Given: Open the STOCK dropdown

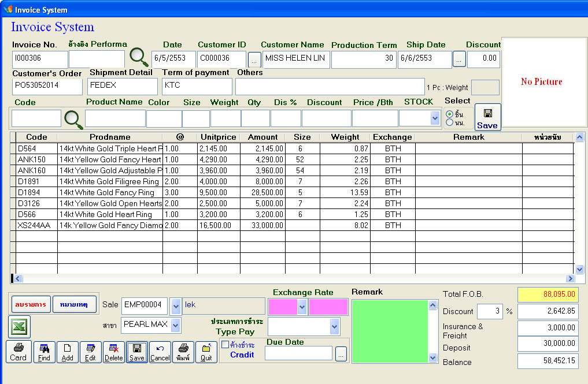Looking at the screenshot, I should click(435, 118).
